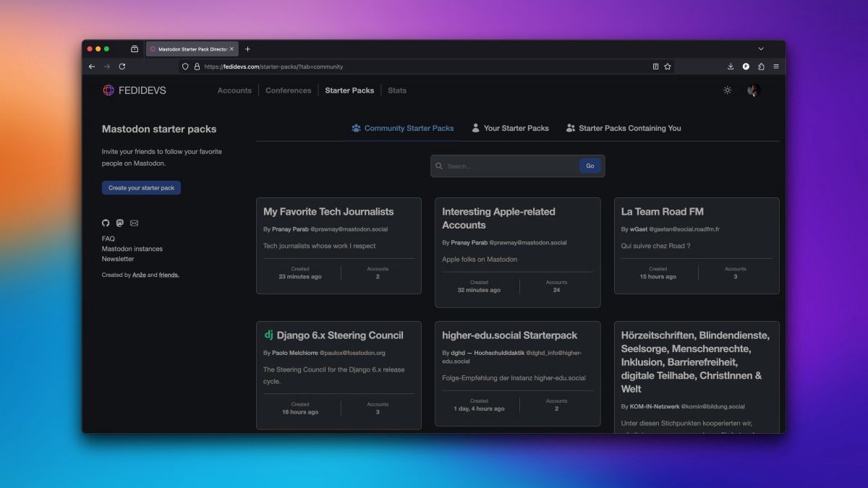Viewport: 868px width, 488px height.
Task: Open the Mastodon icon link in sidebar
Action: pos(120,223)
